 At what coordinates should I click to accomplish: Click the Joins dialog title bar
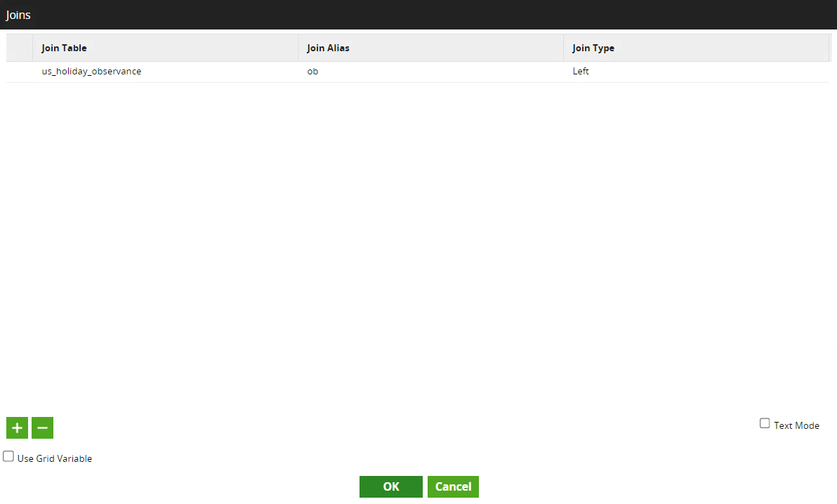pos(419,15)
